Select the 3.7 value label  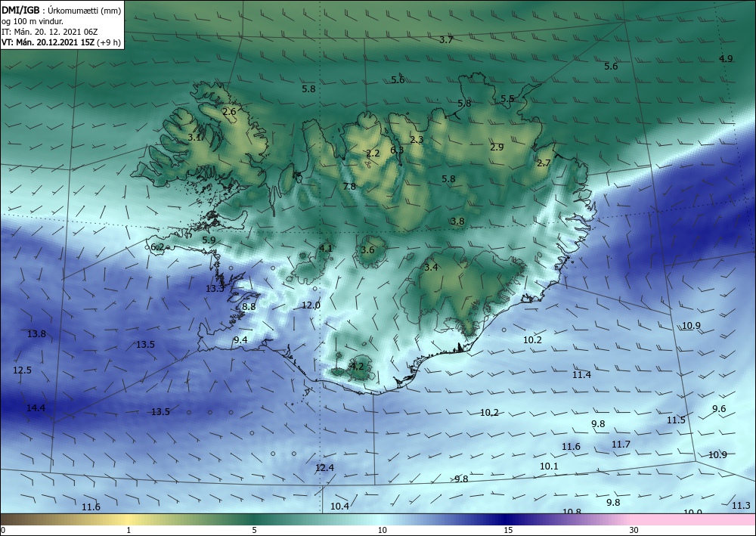coord(446,40)
